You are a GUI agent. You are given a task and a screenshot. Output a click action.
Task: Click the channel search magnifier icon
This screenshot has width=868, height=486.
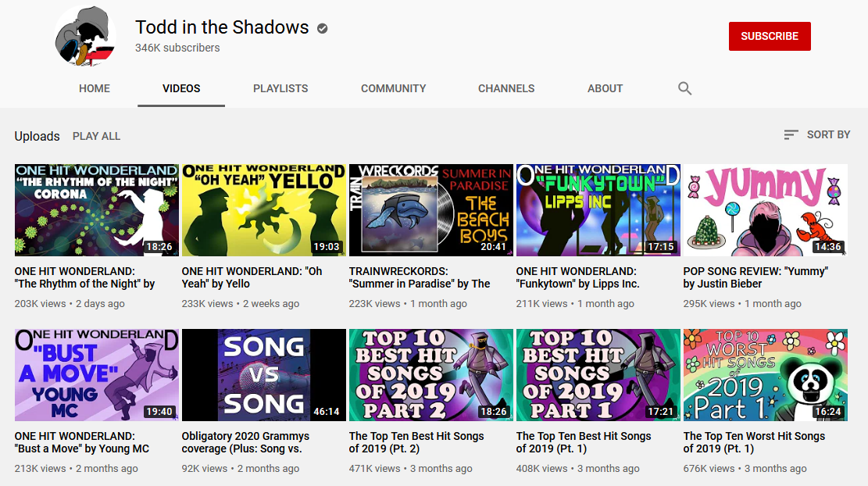pos(684,88)
